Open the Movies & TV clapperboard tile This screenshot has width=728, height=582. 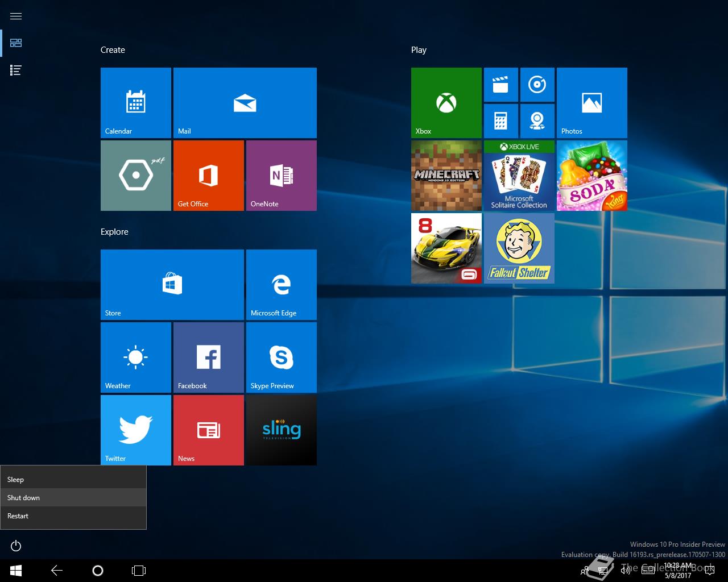[501, 85]
